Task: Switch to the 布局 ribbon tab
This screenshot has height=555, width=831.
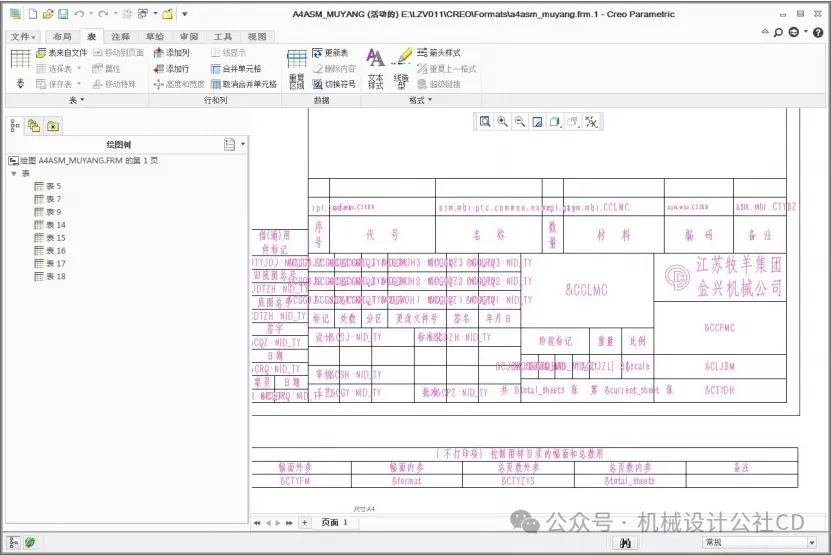Action: click(62, 37)
